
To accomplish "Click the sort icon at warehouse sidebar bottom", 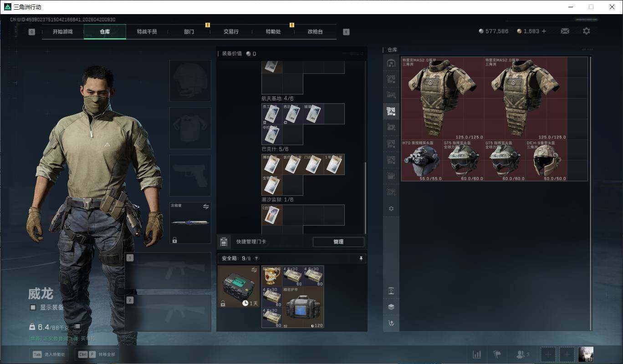I will tap(391, 324).
